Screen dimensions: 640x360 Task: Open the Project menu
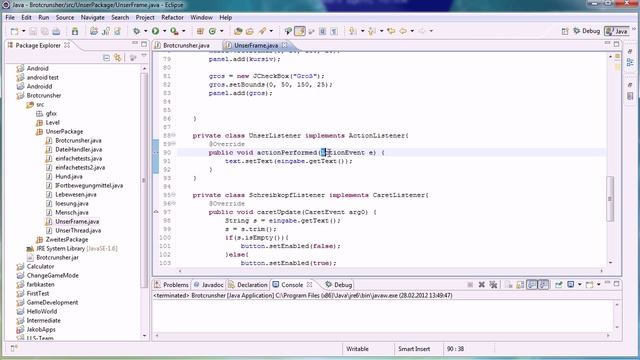tap(145, 18)
